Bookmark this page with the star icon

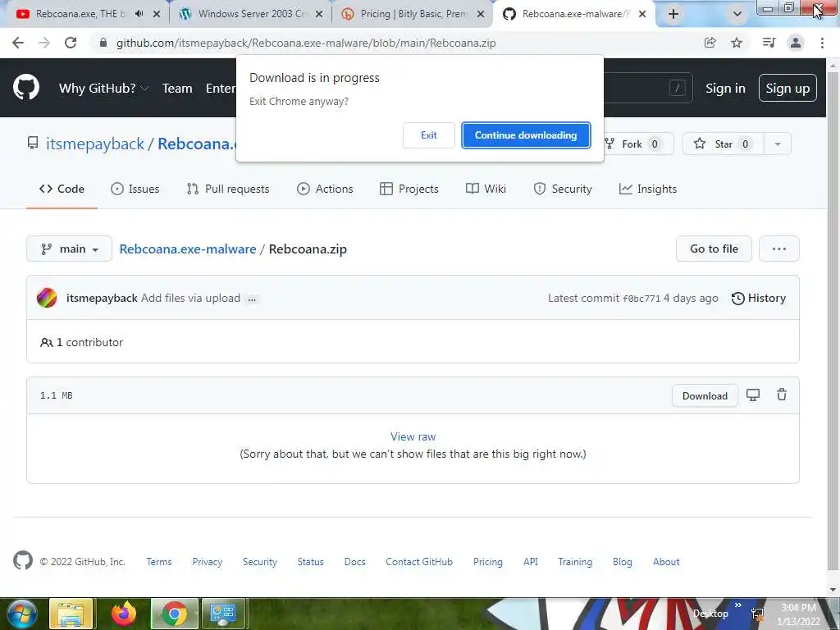(737, 43)
